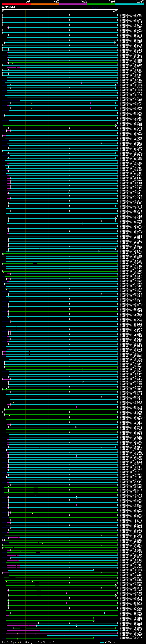Click the UniRef100_B9EWA2 entry

coord(131,351)
